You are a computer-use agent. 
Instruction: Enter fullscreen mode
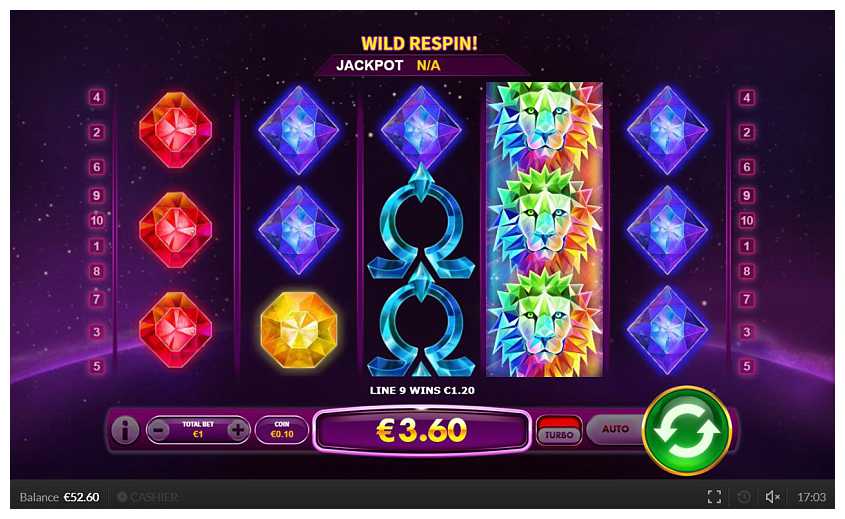[x=714, y=496]
